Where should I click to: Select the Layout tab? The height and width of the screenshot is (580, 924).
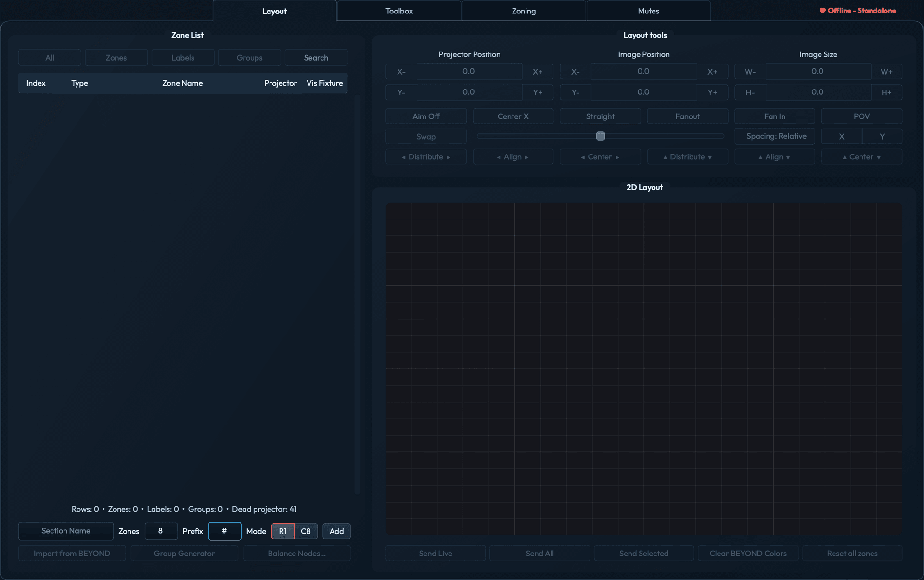pos(274,11)
